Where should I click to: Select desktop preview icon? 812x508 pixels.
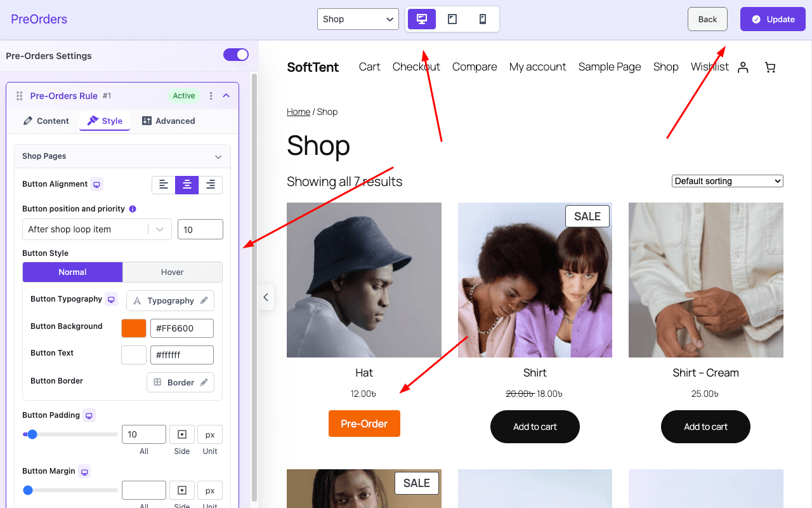422,19
